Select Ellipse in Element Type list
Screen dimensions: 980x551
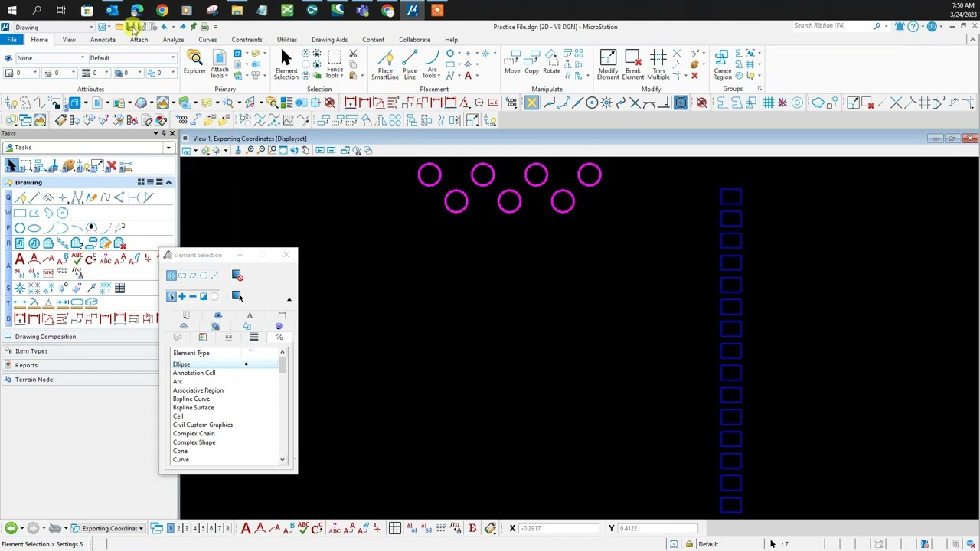point(225,364)
